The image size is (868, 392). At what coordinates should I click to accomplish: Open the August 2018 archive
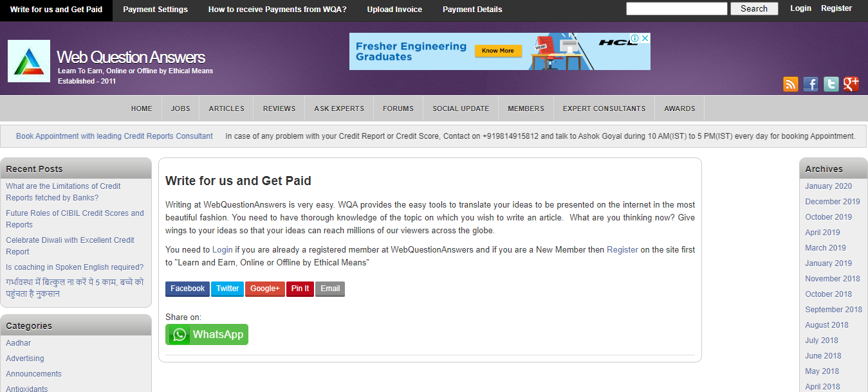(827, 325)
